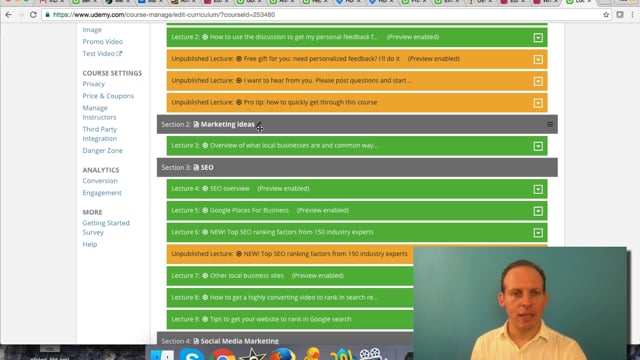Screen dimensions: 640x360
Task: Open the Image settings link
Action: point(92,30)
